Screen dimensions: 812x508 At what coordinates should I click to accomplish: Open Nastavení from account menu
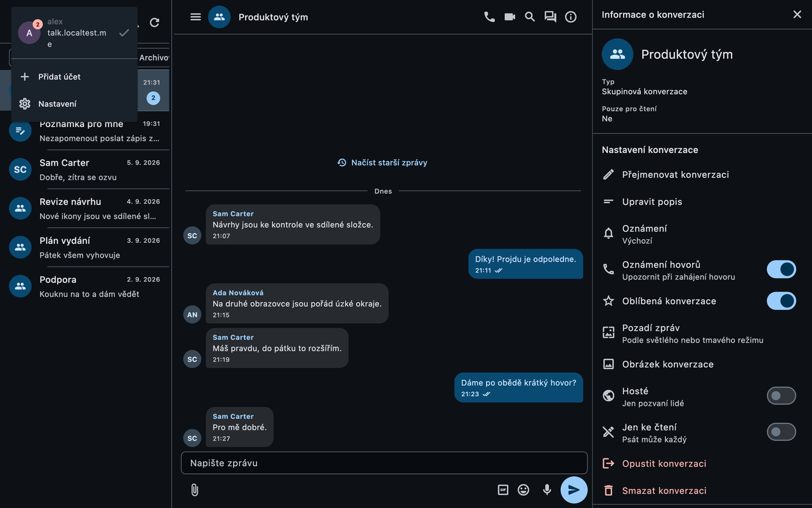[74, 104]
